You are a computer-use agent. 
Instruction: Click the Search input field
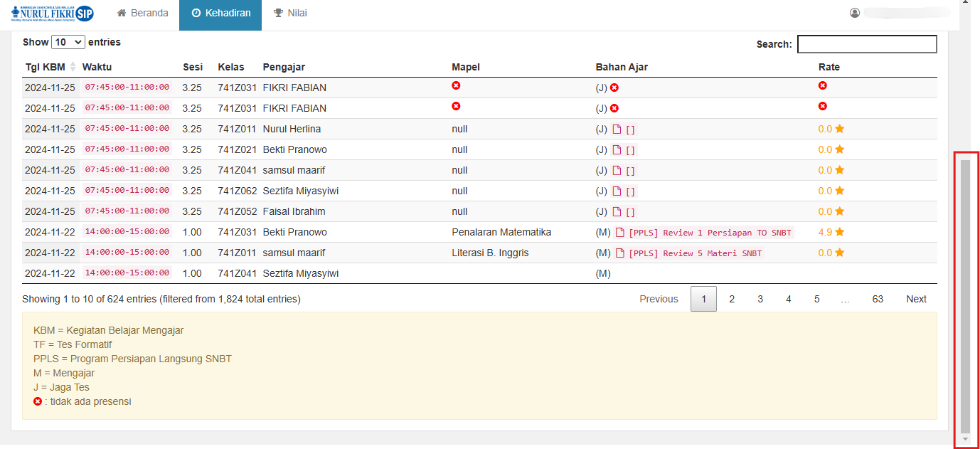click(x=867, y=44)
